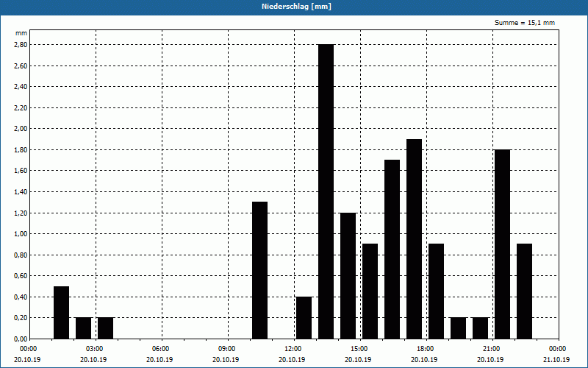Click the 20.10.19 date under 12:00

click(x=292, y=359)
